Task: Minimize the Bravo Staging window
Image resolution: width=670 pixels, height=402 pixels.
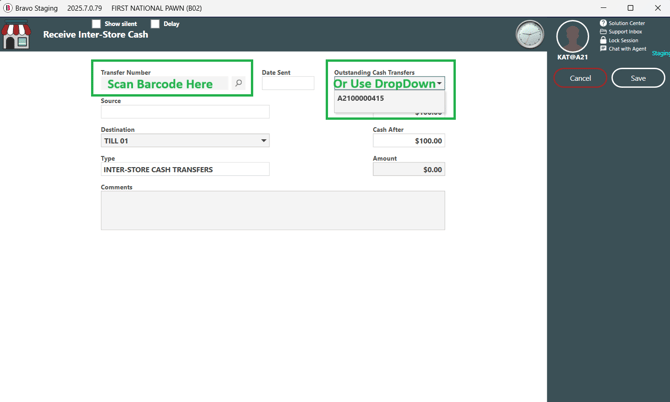Action: click(x=603, y=8)
